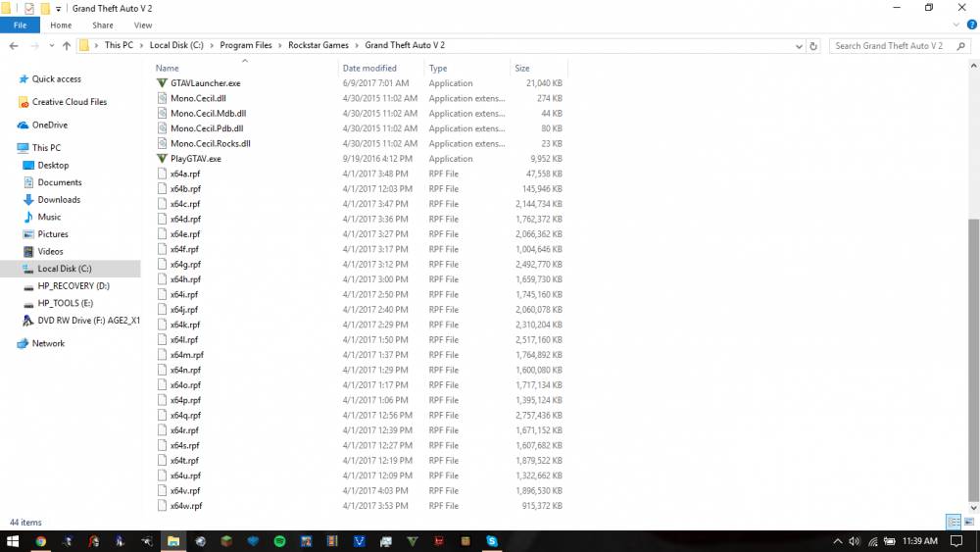Click Program Files breadcrumb
The image size is (980, 552).
(x=246, y=45)
